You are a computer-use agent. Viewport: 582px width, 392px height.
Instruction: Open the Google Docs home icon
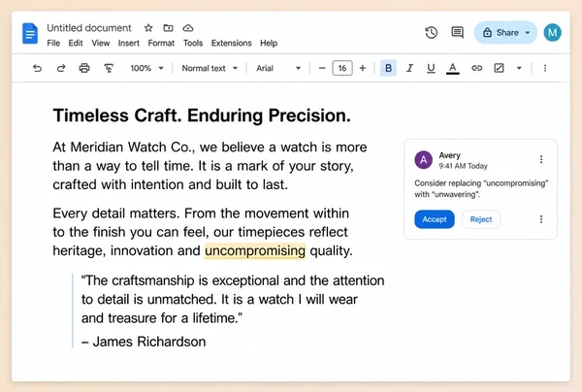click(30, 33)
